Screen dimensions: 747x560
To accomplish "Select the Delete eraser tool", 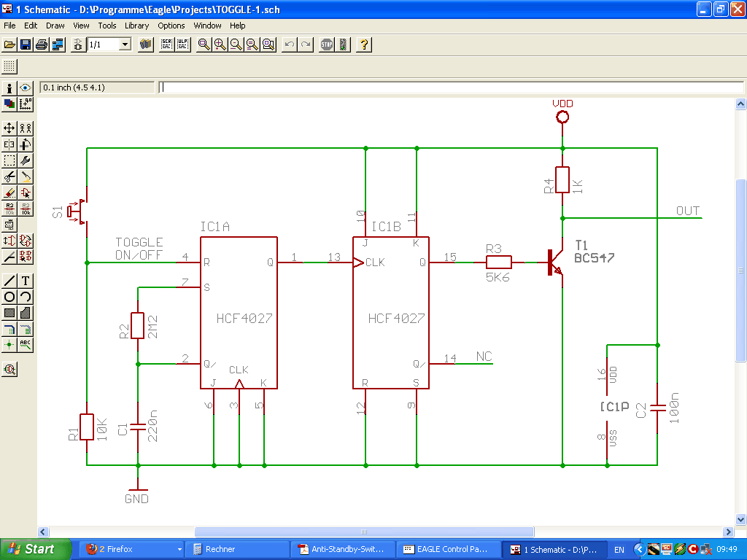I will [x=9, y=192].
